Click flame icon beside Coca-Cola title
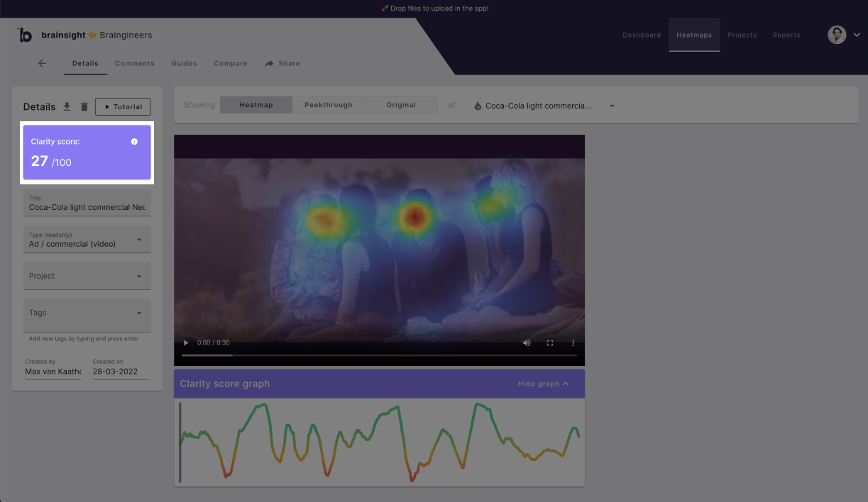Screen dimensions: 868x502 tap(478, 106)
